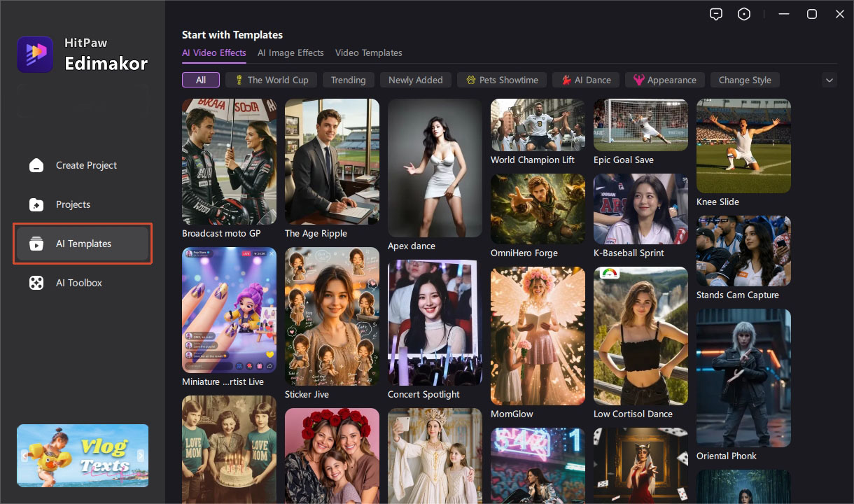Viewport: 854px width, 504px height.
Task: Switch to AI Video Effects tab
Action: [x=214, y=53]
